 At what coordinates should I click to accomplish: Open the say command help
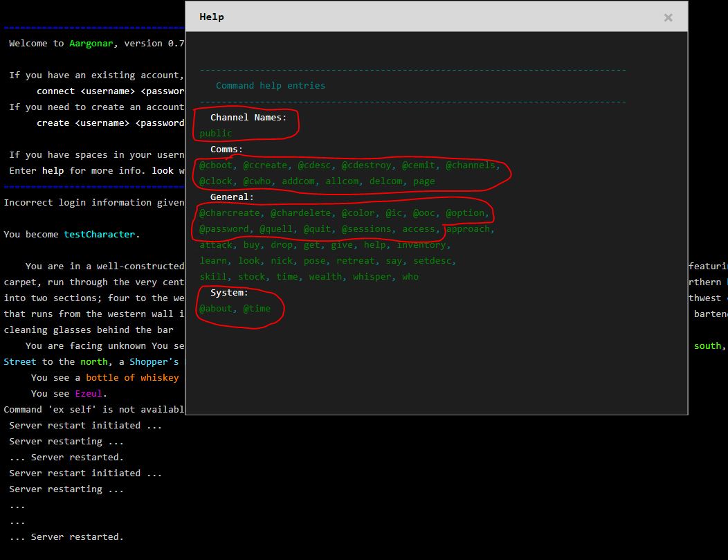394,261
